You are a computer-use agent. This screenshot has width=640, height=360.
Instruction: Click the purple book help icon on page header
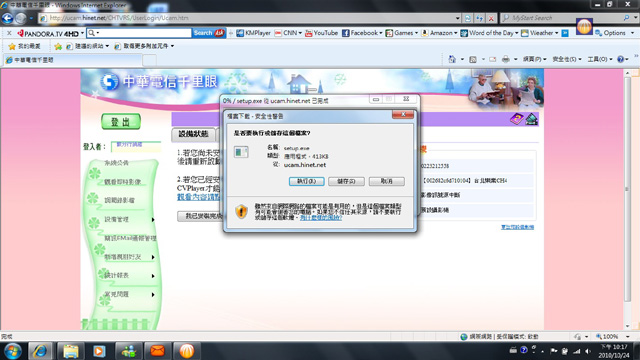click(x=517, y=119)
